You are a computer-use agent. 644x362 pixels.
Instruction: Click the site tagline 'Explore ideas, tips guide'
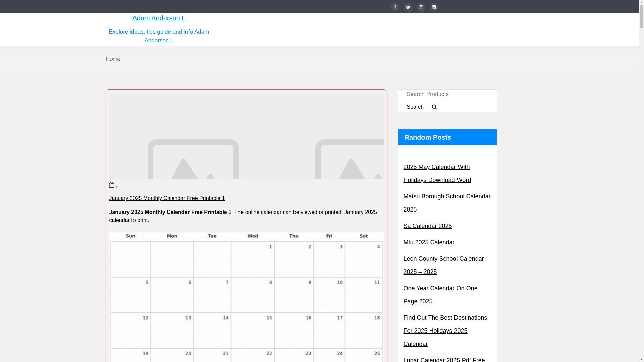pyautogui.click(x=159, y=36)
